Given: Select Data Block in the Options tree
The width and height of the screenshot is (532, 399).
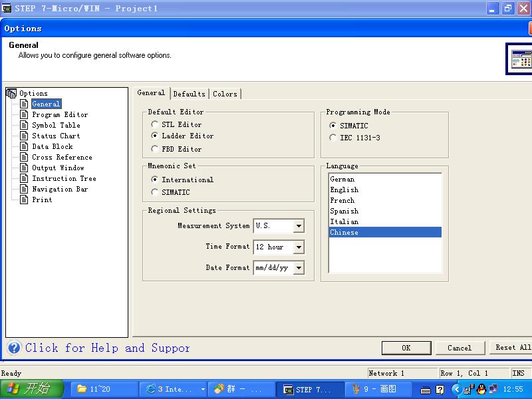Looking at the screenshot, I should (53, 146).
